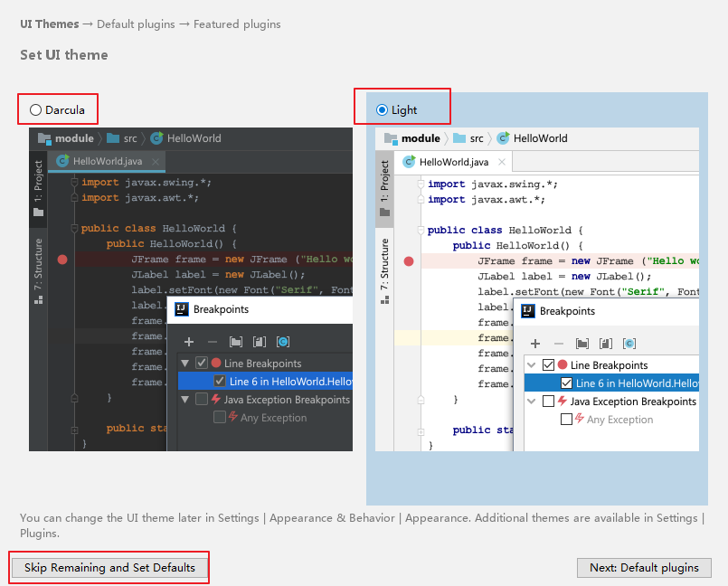This screenshot has height=586, width=728.
Task: Select the Darcula theme radio button
Action: 36,110
